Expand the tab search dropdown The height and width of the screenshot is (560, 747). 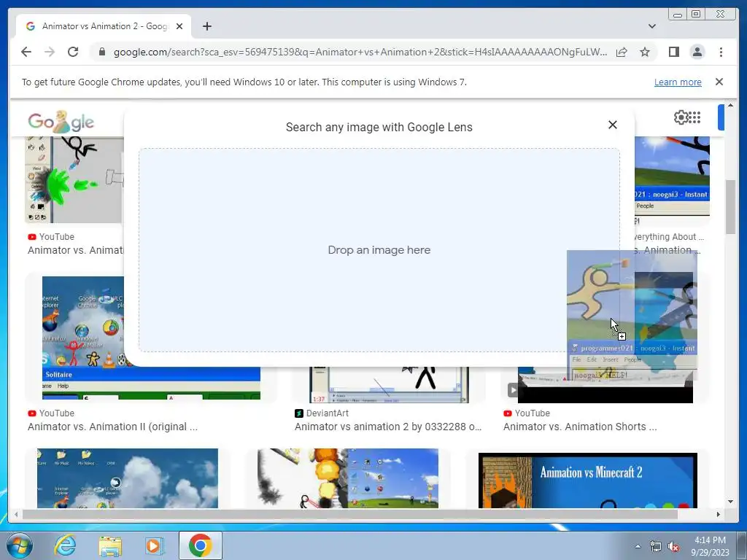tap(651, 26)
